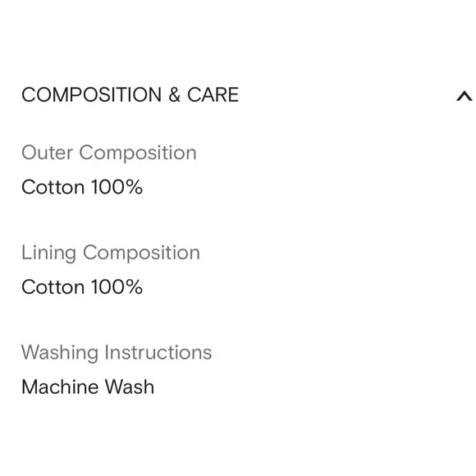Click the Machine Wash text
The height and width of the screenshot is (476, 476).
88,387
